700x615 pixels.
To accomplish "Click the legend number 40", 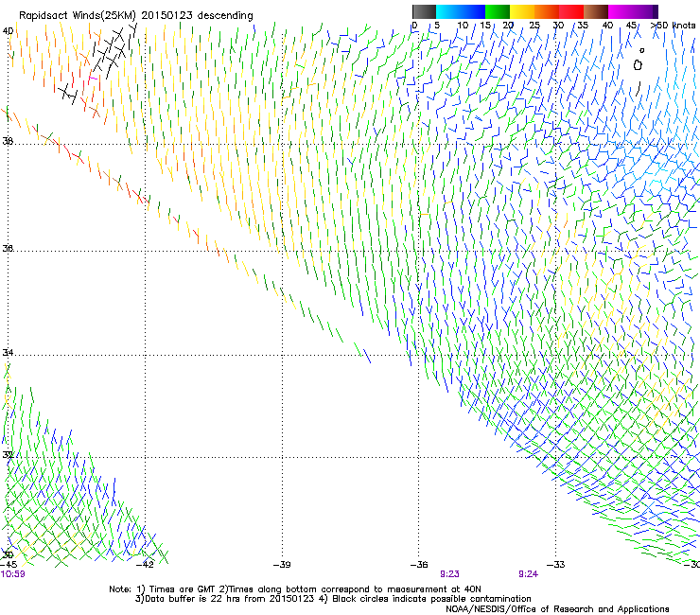I will 607,25.
